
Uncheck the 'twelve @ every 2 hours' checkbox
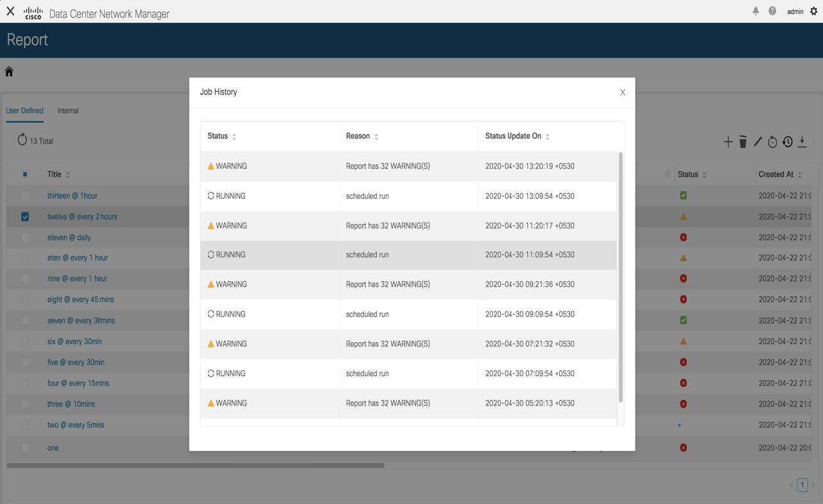pyautogui.click(x=25, y=216)
